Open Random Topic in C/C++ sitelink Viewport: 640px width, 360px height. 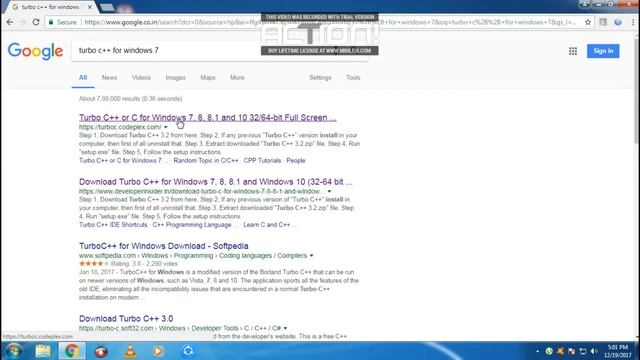[206, 161]
